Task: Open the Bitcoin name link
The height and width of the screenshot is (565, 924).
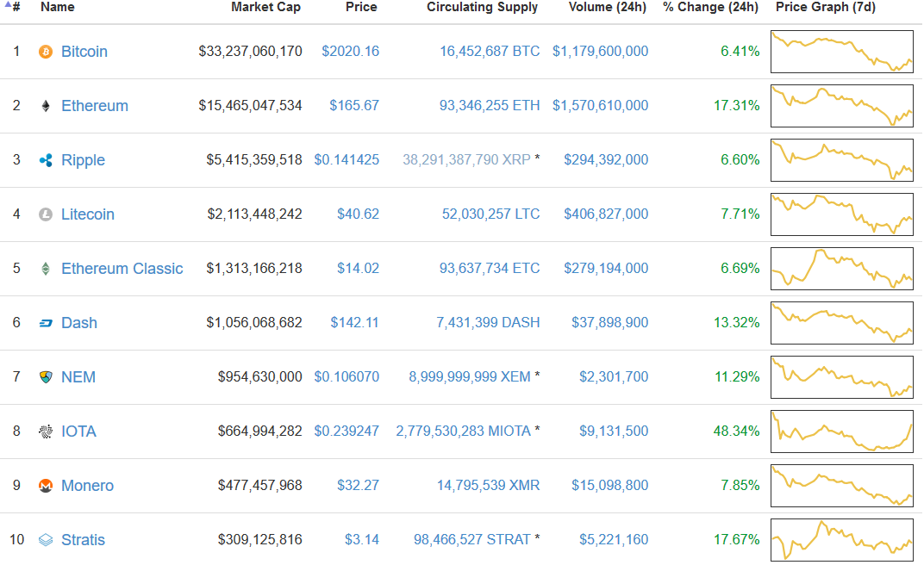Action: pos(84,52)
